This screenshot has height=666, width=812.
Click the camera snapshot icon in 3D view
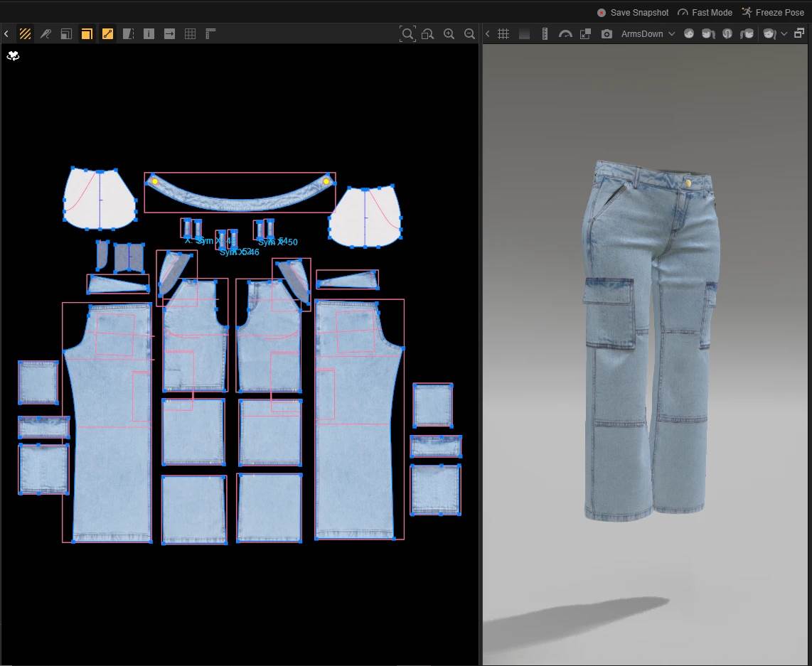[607, 34]
